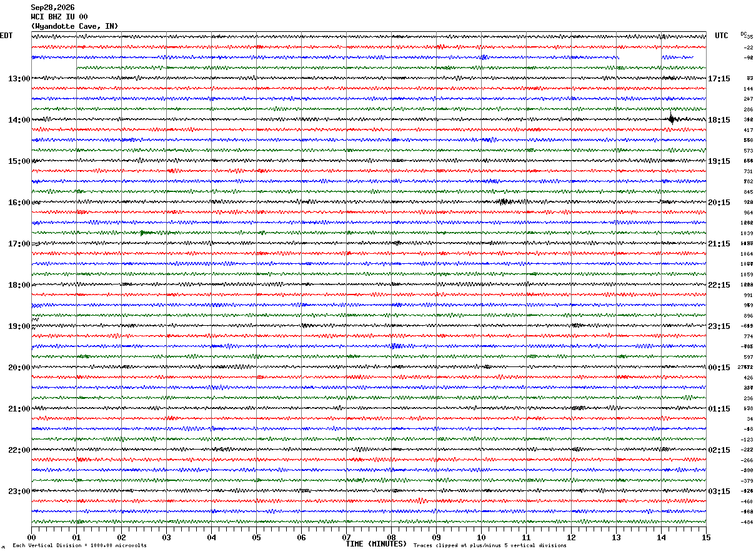Click the DC offset column header
756x554 pixels.
(744, 34)
